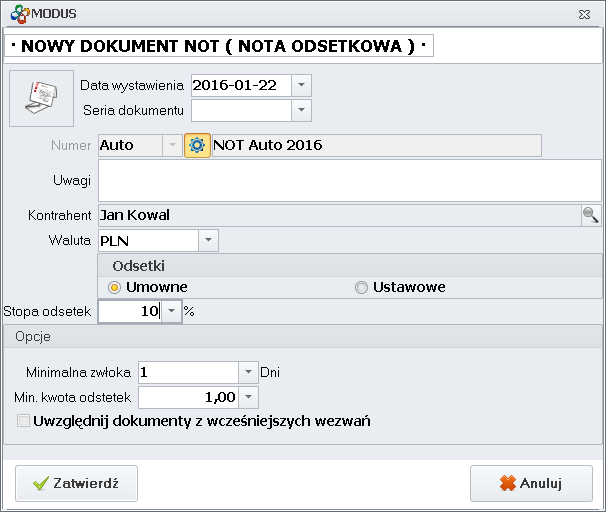Click the Nowy dokument NOT title
Image resolution: width=606 pixels, height=512 pixels.
pos(219,46)
